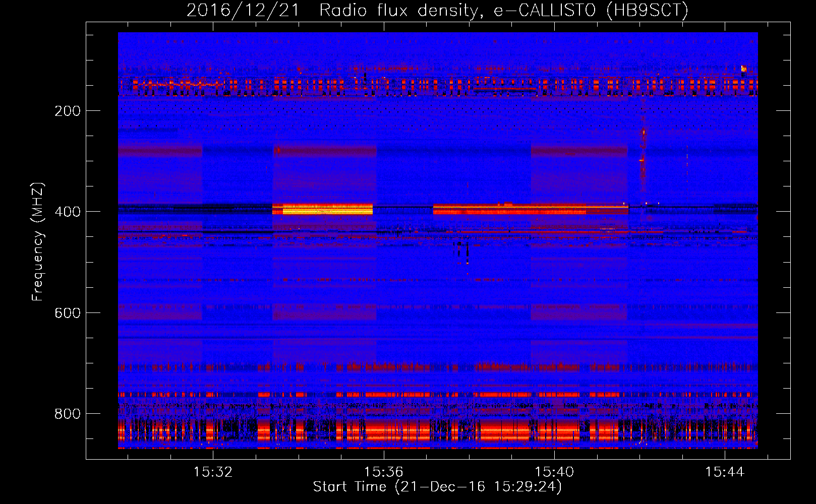Select the 400 frequency tick label

68,212
